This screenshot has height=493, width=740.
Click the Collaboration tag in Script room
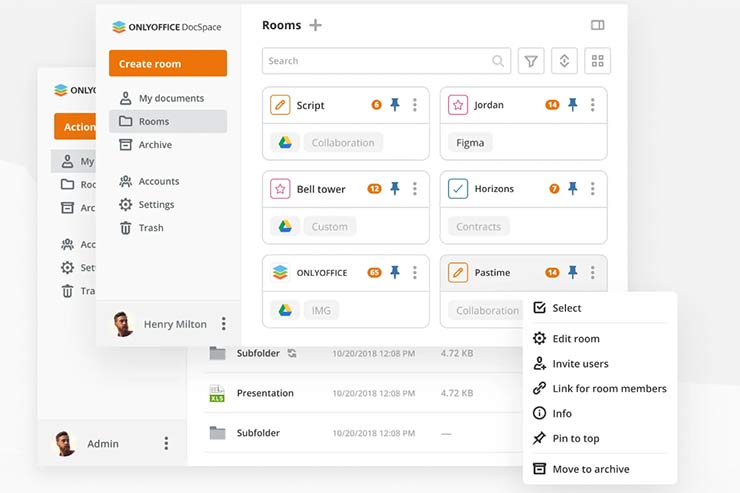(x=342, y=143)
